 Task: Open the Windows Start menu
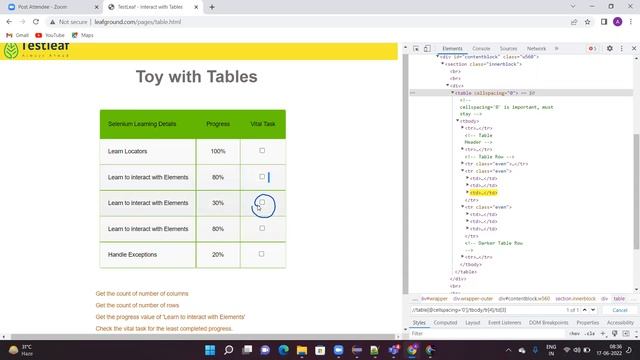(210, 350)
